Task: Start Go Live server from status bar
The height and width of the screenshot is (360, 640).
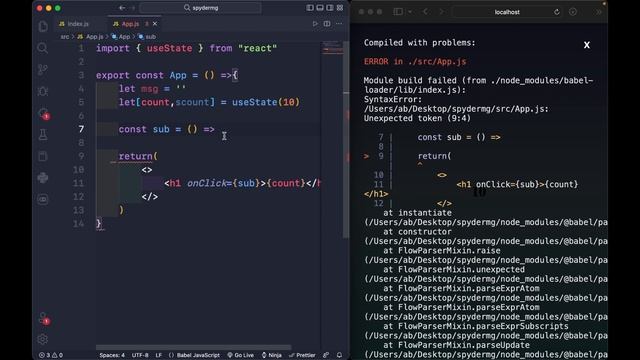Action: click(x=240, y=355)
